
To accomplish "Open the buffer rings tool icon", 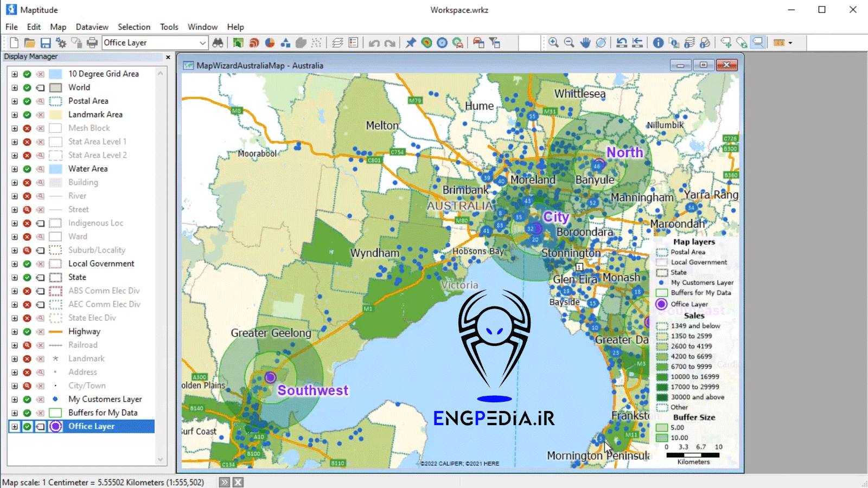I will click(442, 43).
